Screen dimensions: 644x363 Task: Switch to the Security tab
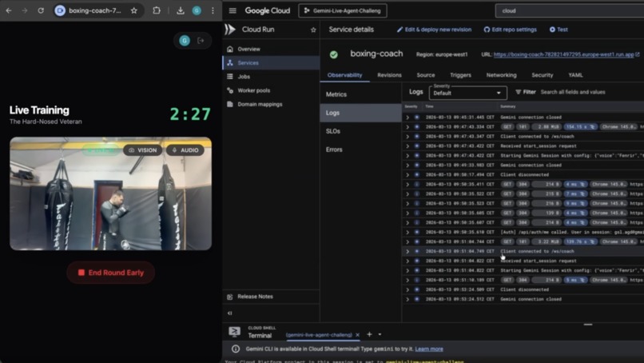(x=543, y=75)
